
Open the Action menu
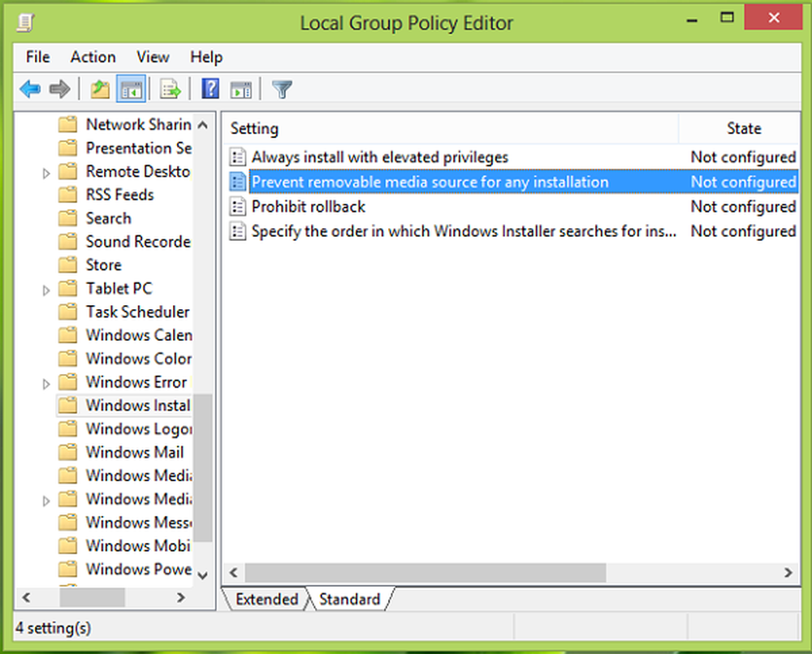(x=93, y=57)
